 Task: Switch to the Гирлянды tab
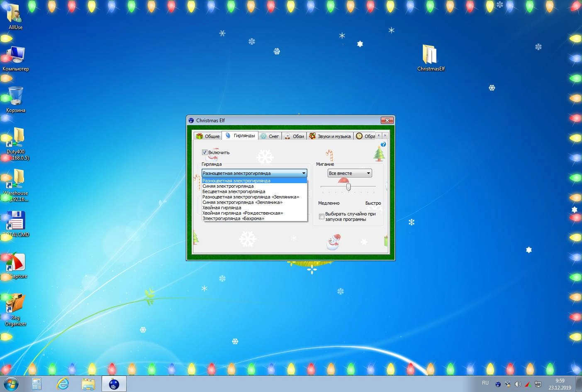(240, 136)
